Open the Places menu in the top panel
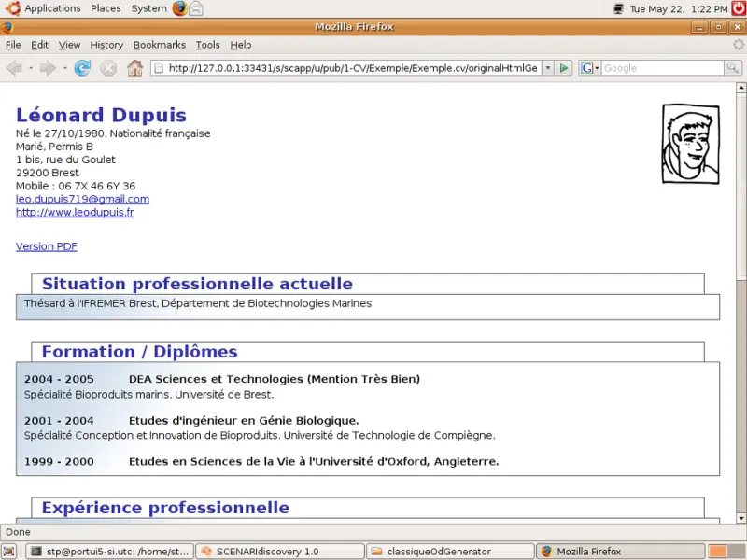Viewport: 747px width, 560px height. pyautogui.click(x=106, y=8)
